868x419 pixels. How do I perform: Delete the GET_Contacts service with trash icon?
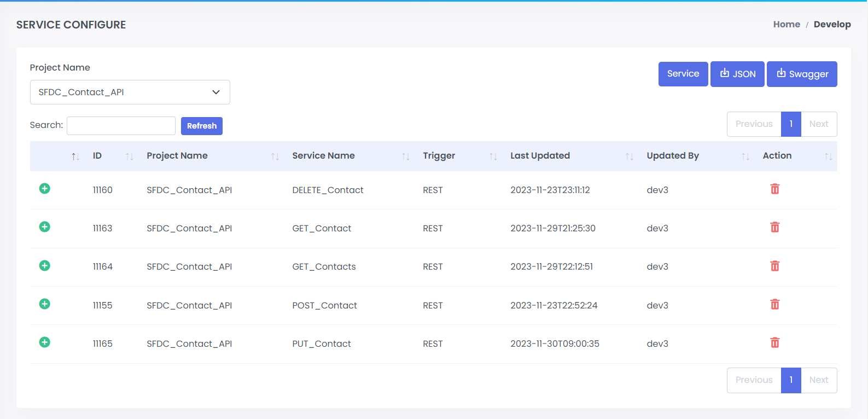tap(775, 266)
